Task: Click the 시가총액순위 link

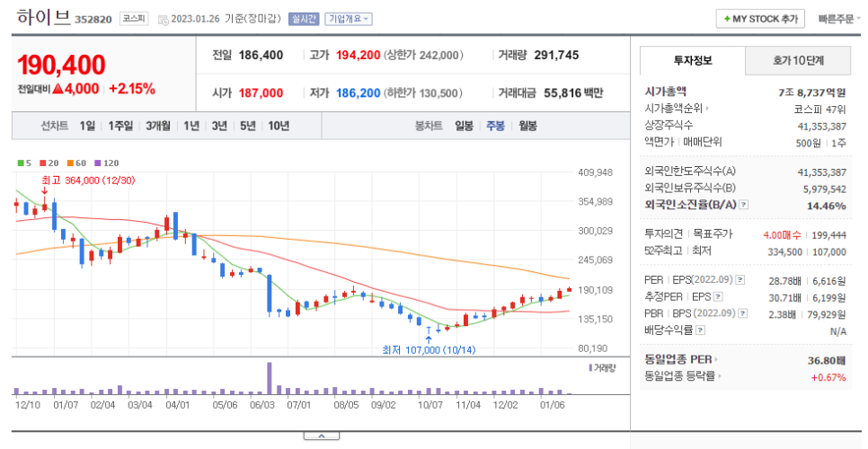Action: [673, 109]
